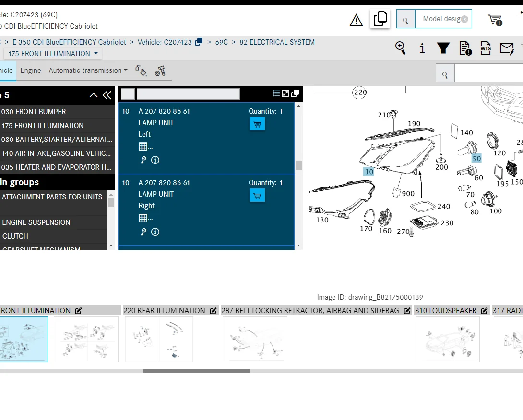This screenshot has height=420, width=523.
Task: Open table icon for Left LAMP UNIT
Action: [x=143, y=146]
